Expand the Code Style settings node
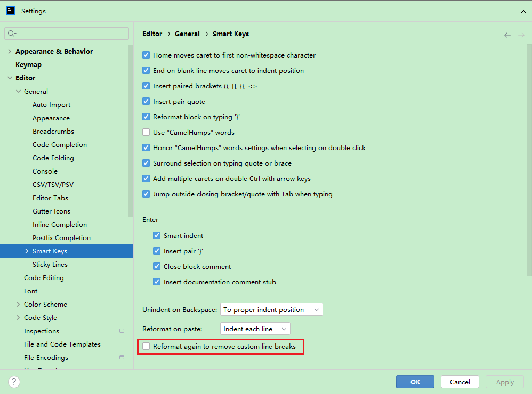Viewport: 532px width, 394px height. [x=18, y=318]
